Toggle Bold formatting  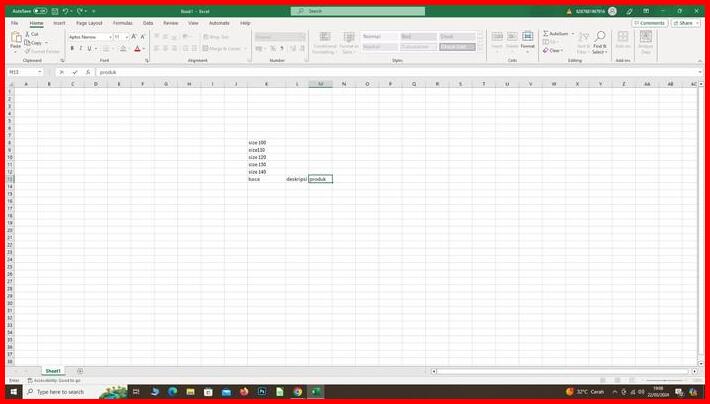point(72,48)
